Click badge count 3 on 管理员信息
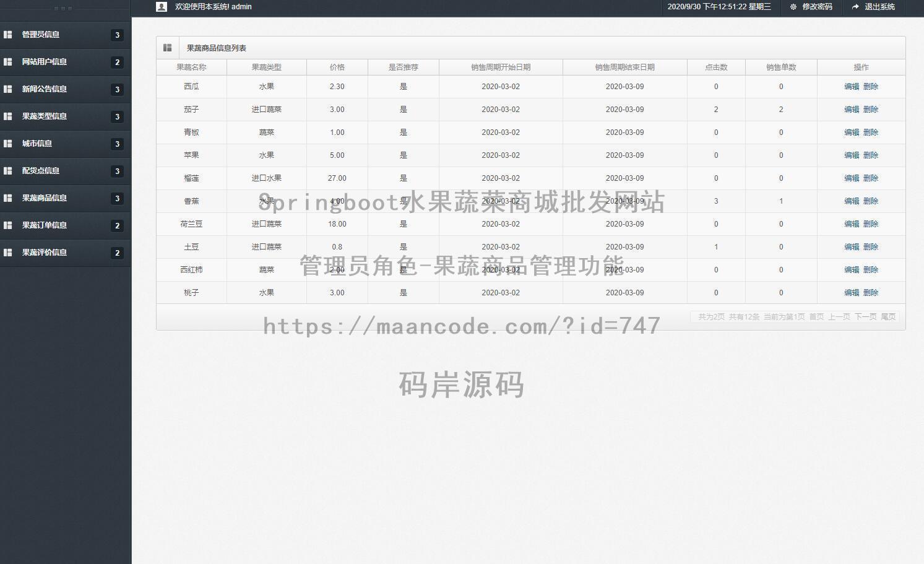Viewport: 924px width, 564px height. point(118,35)
